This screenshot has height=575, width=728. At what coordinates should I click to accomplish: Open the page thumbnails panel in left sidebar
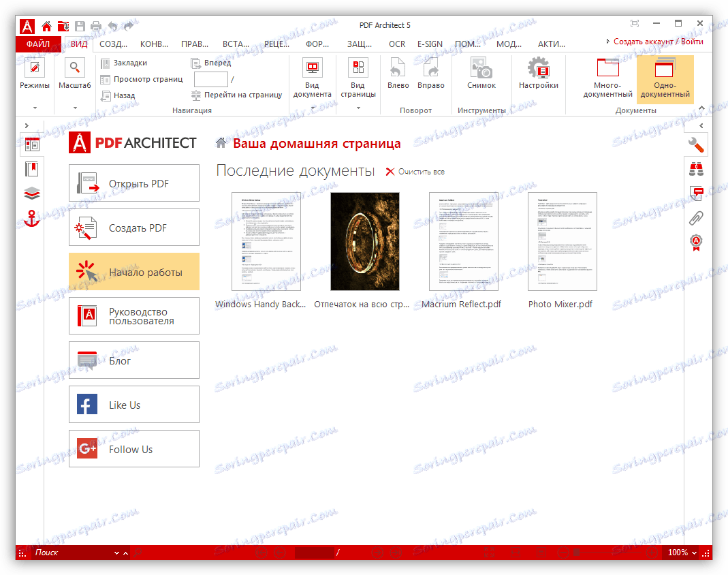tap(32, 145)
